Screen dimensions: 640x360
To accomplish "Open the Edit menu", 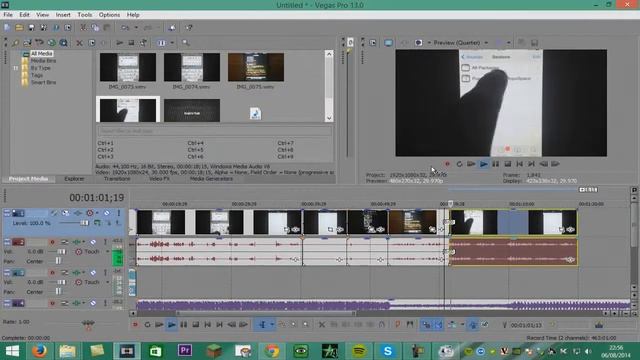I will (24, 15).
